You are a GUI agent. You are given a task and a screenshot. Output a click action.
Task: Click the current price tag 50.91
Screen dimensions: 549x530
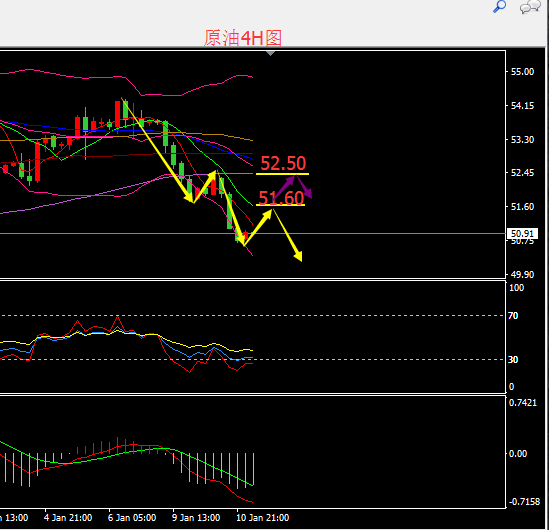click(522, 233)
